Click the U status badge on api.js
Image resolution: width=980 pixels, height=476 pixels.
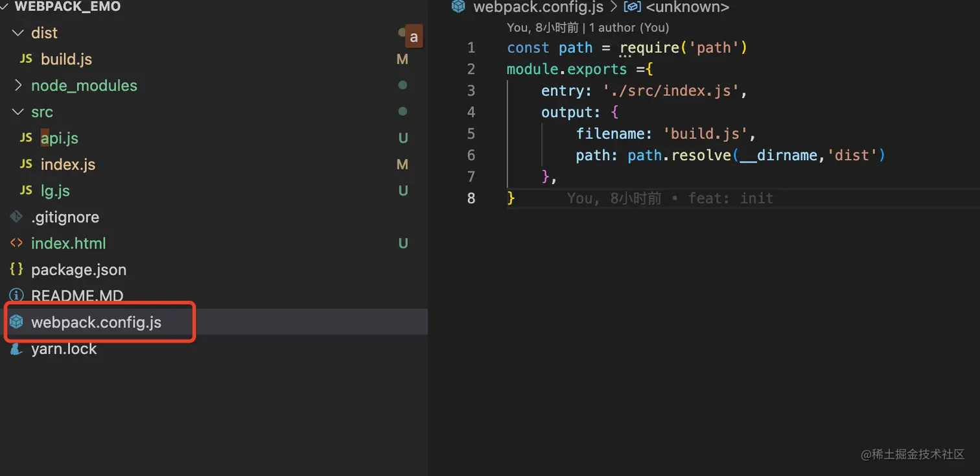[403, 138]
